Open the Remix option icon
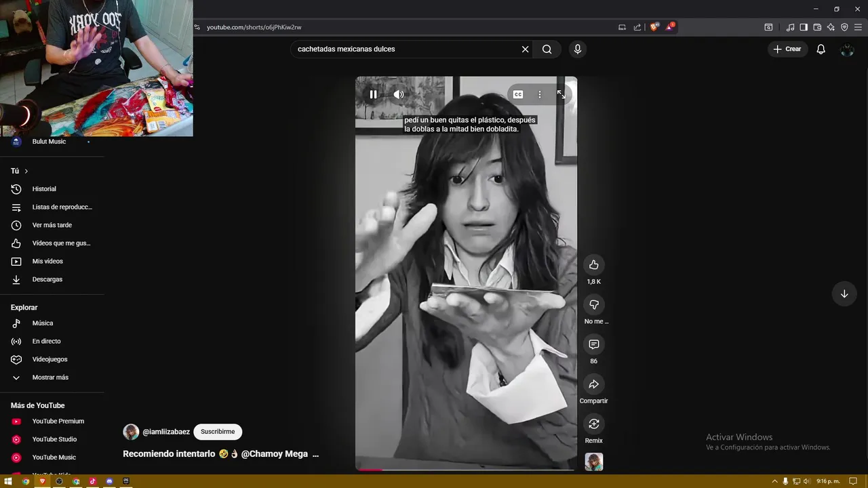868x488 pixels. click(x=594, y=424)
